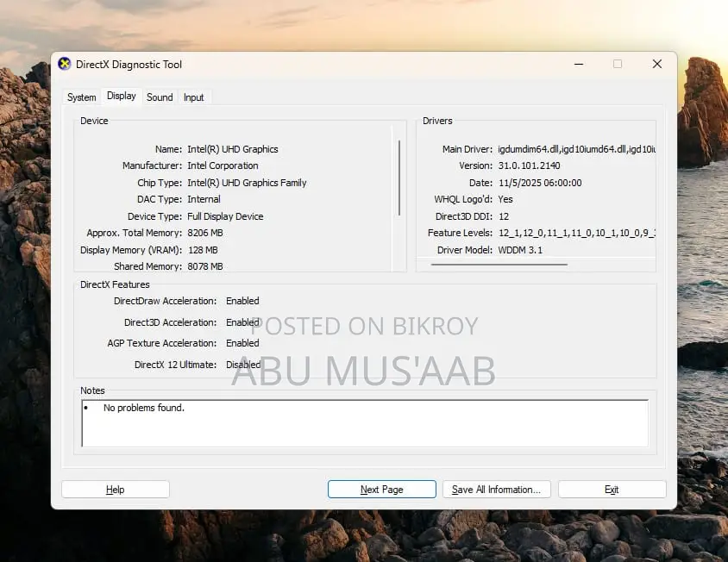The height and width of the screenshot is (562, 728).
Task: Select the 'Intel Corporation' manufacturer value
Action: click(223, 165)
